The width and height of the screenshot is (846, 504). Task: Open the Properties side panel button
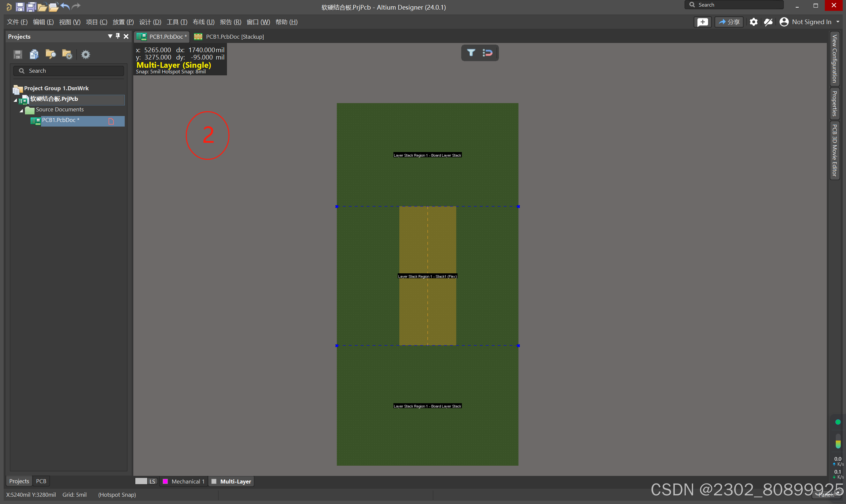tap(834, 103)
